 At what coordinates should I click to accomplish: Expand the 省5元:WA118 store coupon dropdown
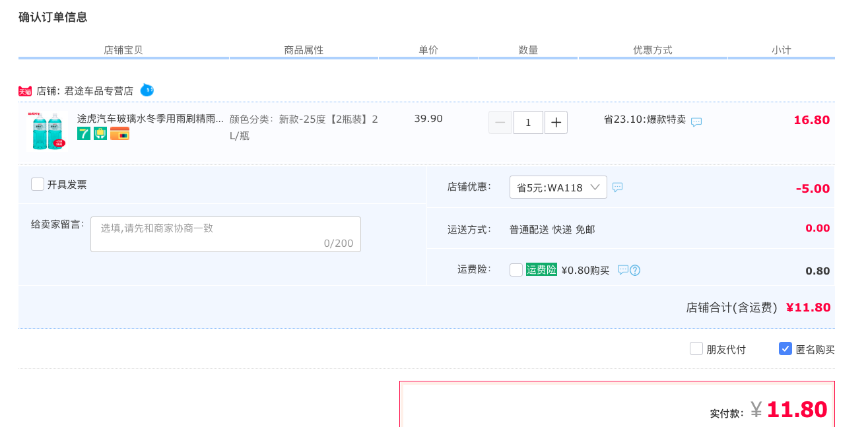(x=558, y=187)
